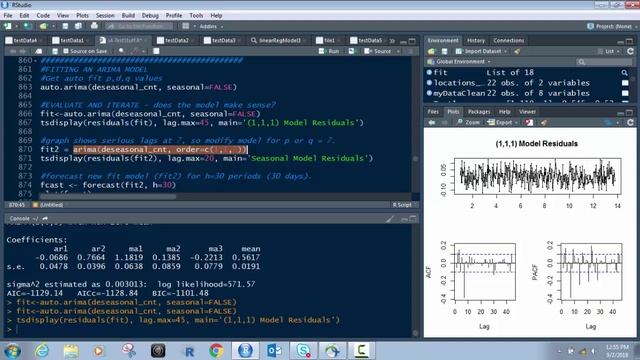
Task: Click the New File icon in main toolbar
Action: (7, 26)
